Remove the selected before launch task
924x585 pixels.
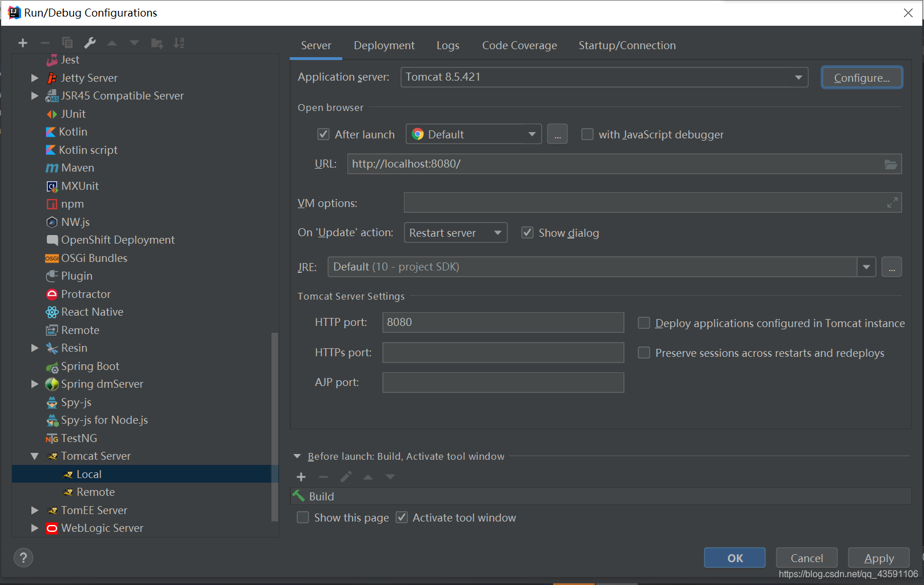coord(323,477)
